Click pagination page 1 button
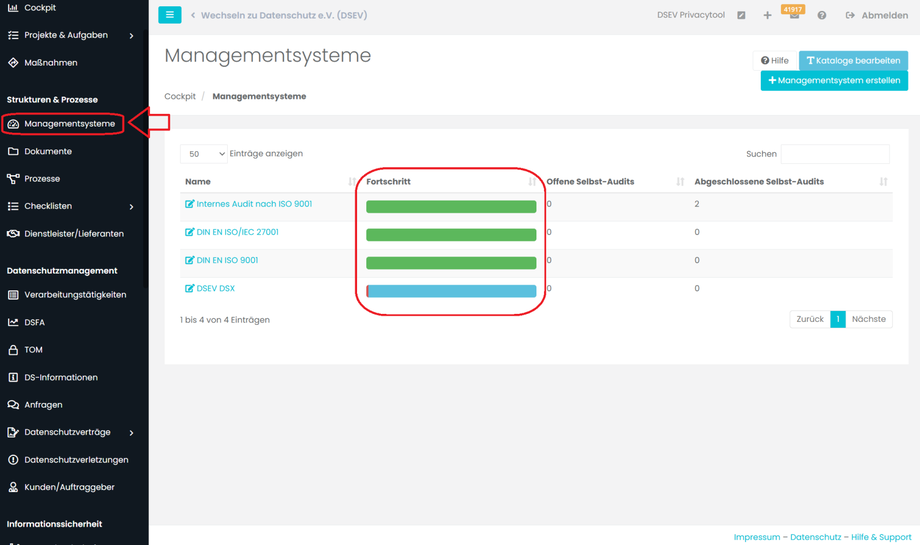 click(x=838, y=319)
